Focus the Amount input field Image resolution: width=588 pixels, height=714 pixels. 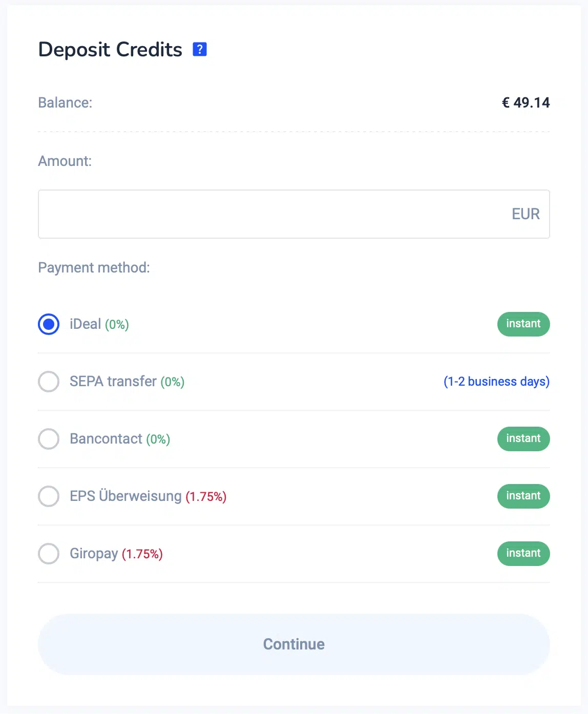pos(294,214)
